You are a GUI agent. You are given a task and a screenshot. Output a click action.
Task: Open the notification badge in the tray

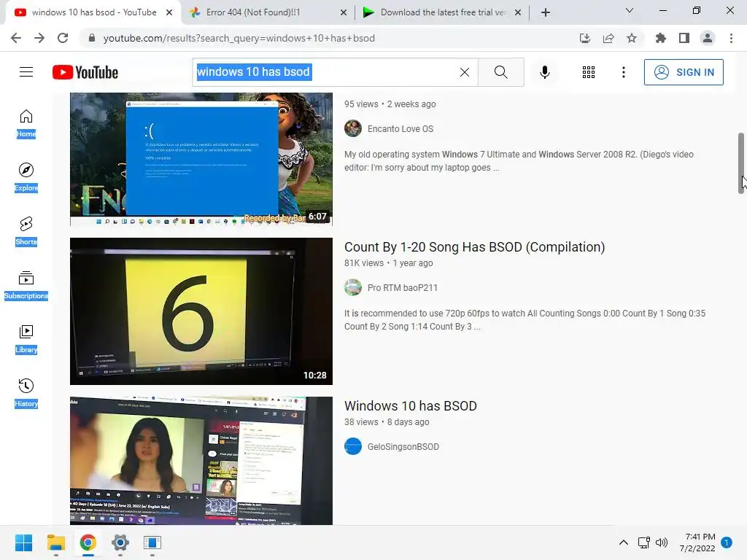pos(727,542)
